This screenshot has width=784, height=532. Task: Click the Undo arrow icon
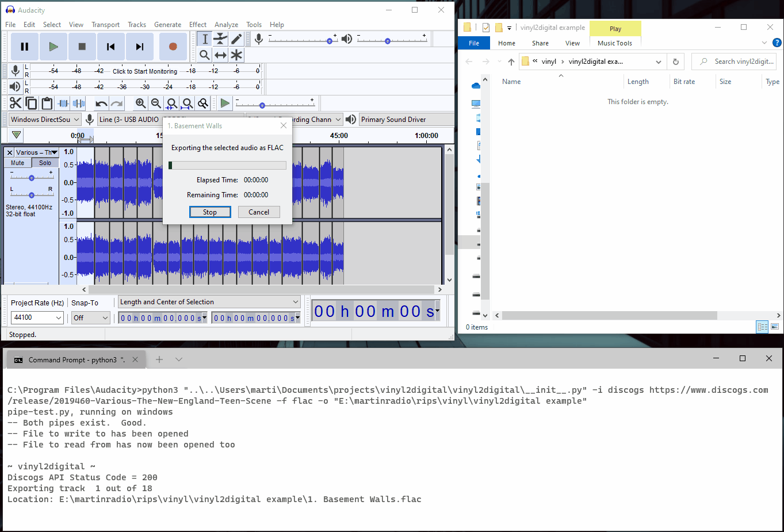pos(101,103)
